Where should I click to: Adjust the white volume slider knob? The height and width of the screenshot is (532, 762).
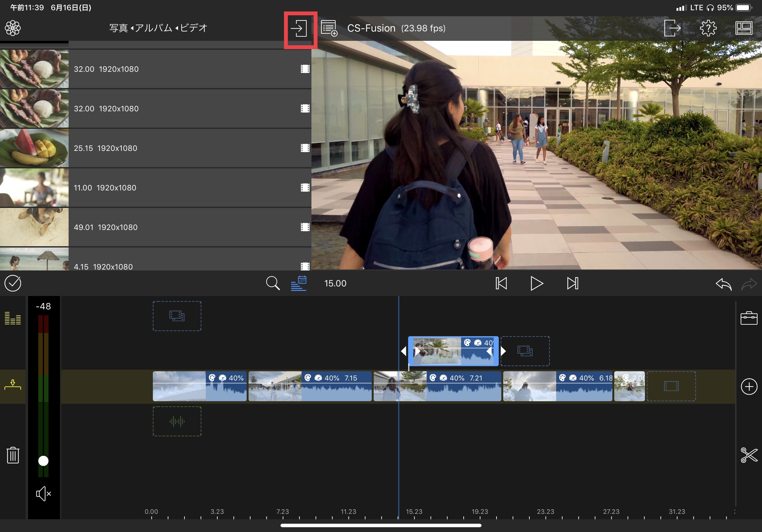click(x=43, y=461)
